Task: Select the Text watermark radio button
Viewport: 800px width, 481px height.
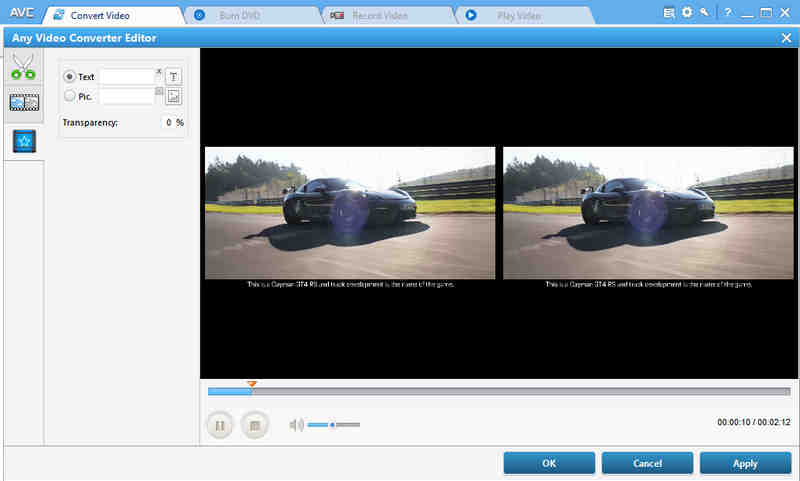Action: pos(69,77)
